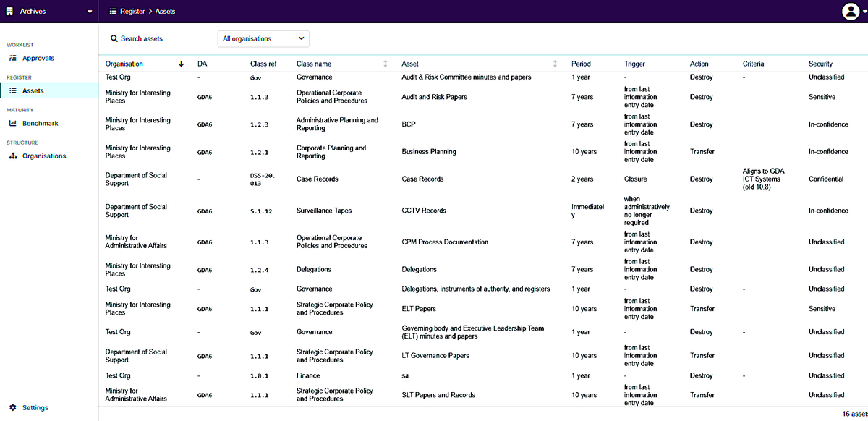Open the user account avatar menu

point(851,12)
